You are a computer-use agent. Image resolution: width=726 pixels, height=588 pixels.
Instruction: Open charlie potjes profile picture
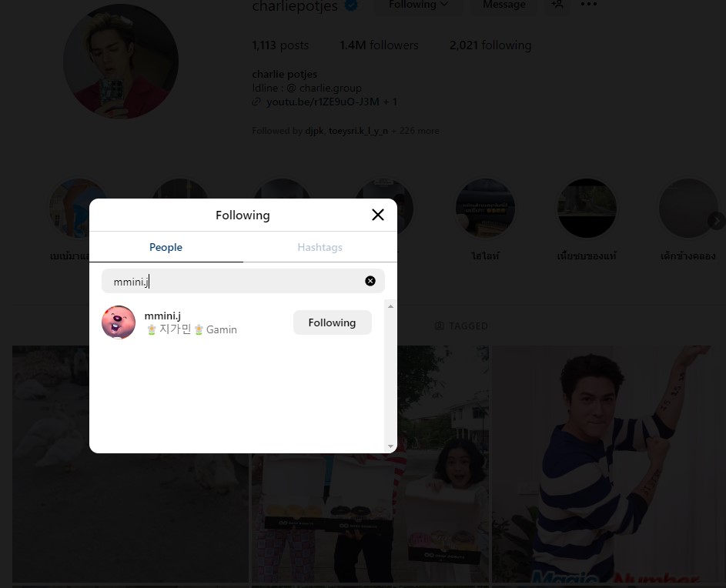121,62
